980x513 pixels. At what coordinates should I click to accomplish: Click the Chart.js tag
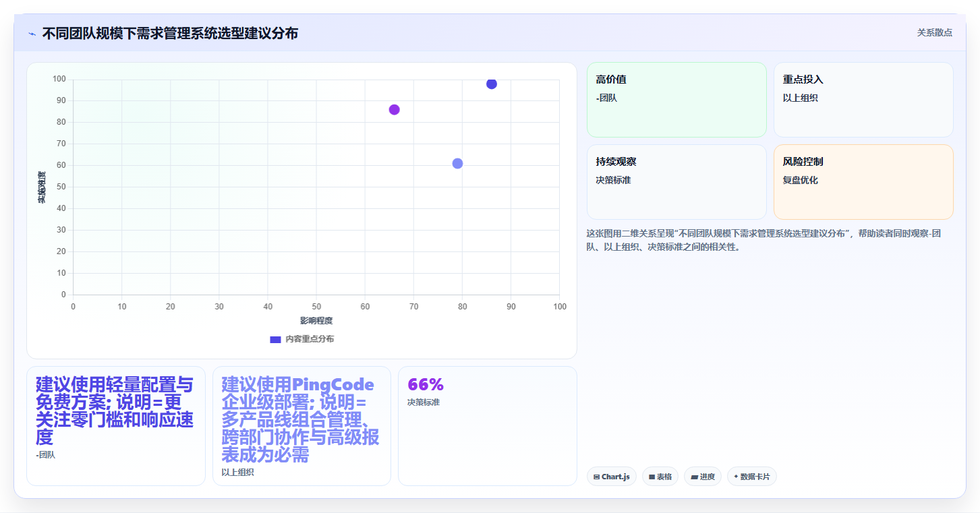click(x=612, y=477)
